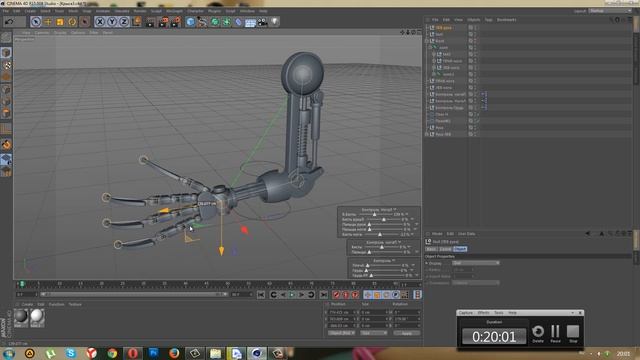Open the Layout dropdown at top right
Screen dimensions: 640x360
[x=610, y=11]
